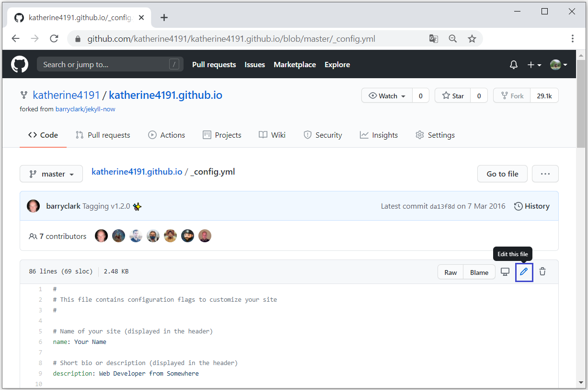The width and height of the screenshot is (588, 390).
Task: Open the Watch dropdown
Action: pyautogui.click(x=387, y=96)
